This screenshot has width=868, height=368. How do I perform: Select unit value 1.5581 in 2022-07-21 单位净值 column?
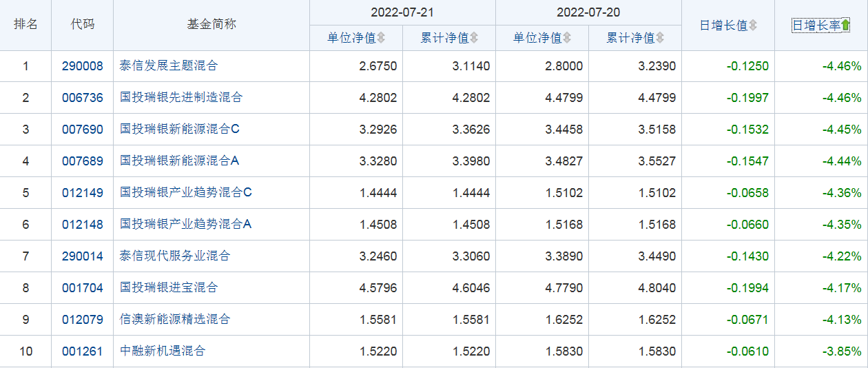pos(378,320)
